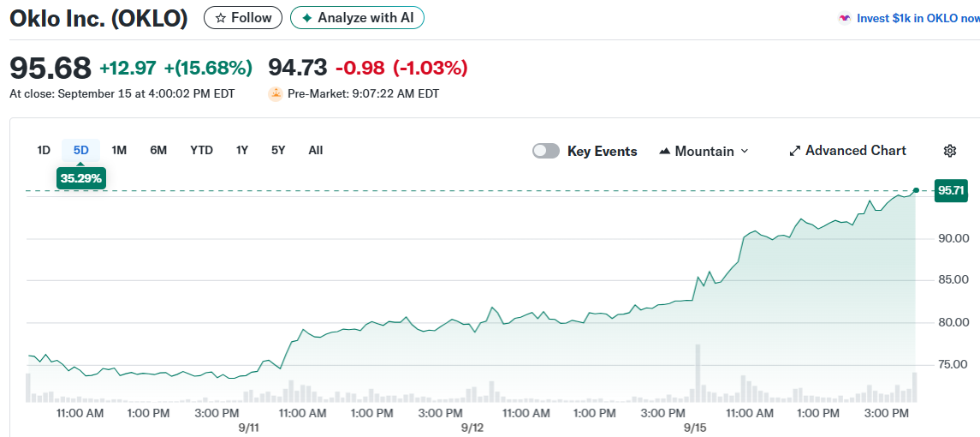Show the All time chart range

click(x=316, y=150)
